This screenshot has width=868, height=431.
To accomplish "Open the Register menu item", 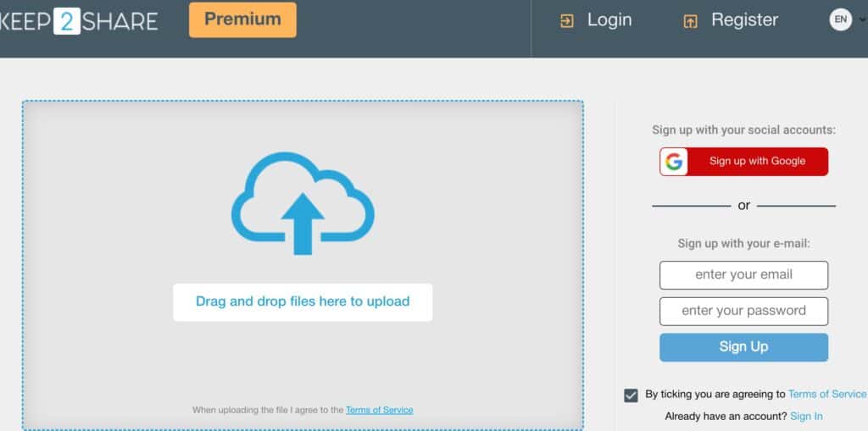I will point(744,20).
